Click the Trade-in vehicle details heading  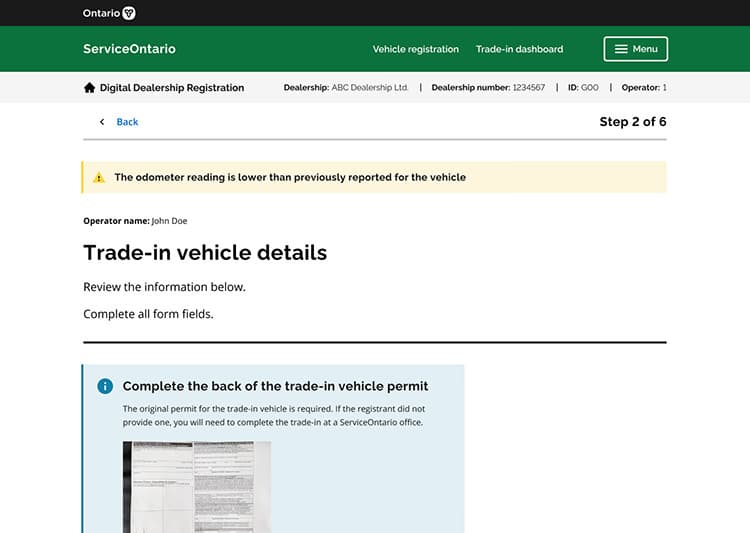[x=205, y=253]
